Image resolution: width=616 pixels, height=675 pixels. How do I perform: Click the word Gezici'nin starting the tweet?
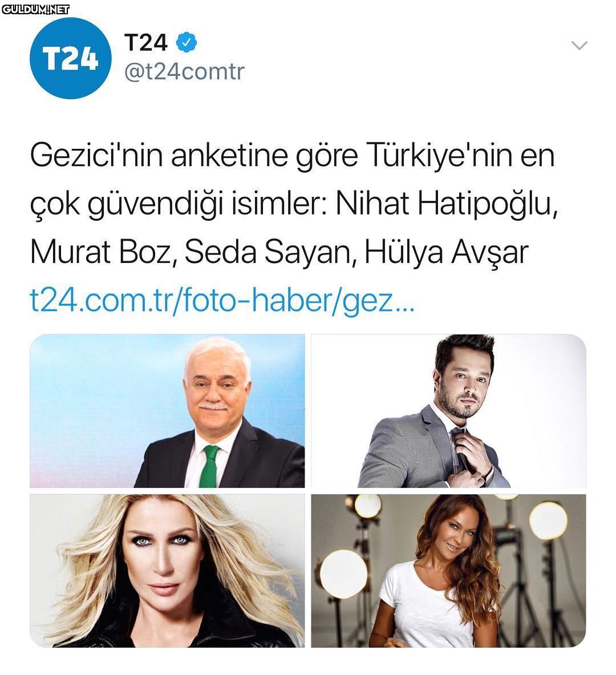coord(96,155)
